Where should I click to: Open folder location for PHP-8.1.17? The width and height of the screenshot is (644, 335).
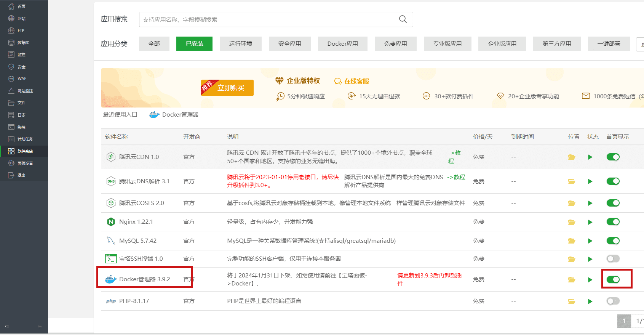pyautogui.click(x=571, y=301)
